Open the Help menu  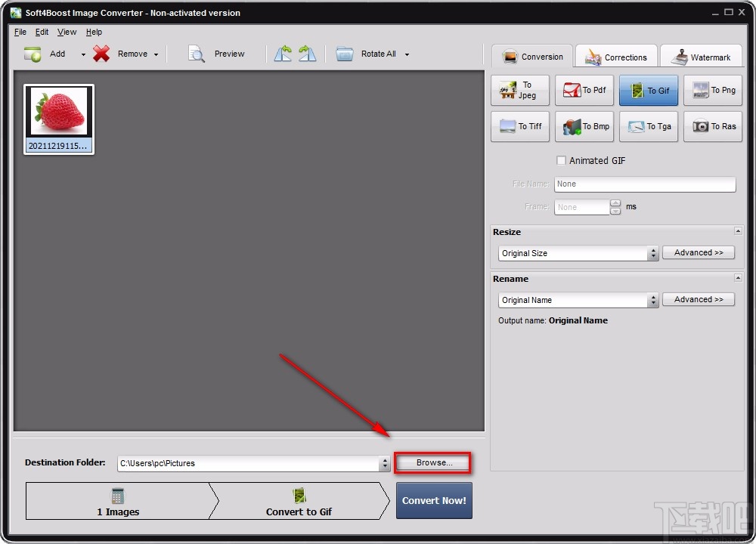pyautogui.click(x=94, y=32)
